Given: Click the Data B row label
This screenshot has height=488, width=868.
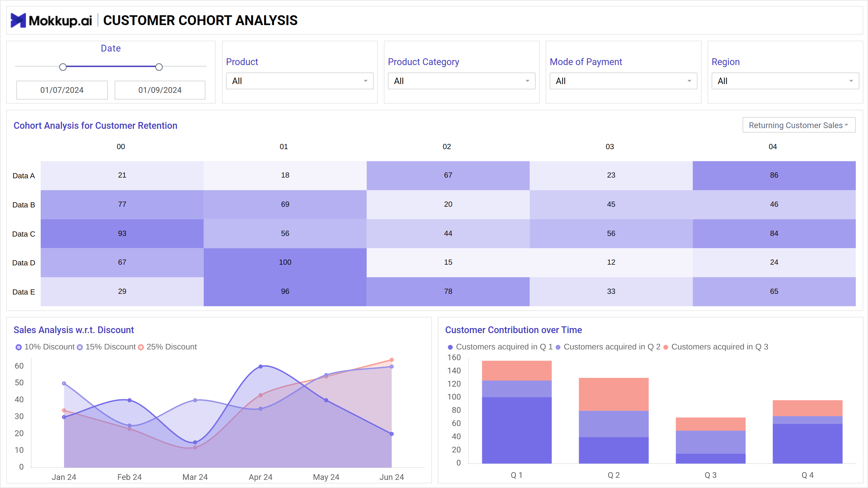Looking at the screenshot, I should tap(24, 205).
